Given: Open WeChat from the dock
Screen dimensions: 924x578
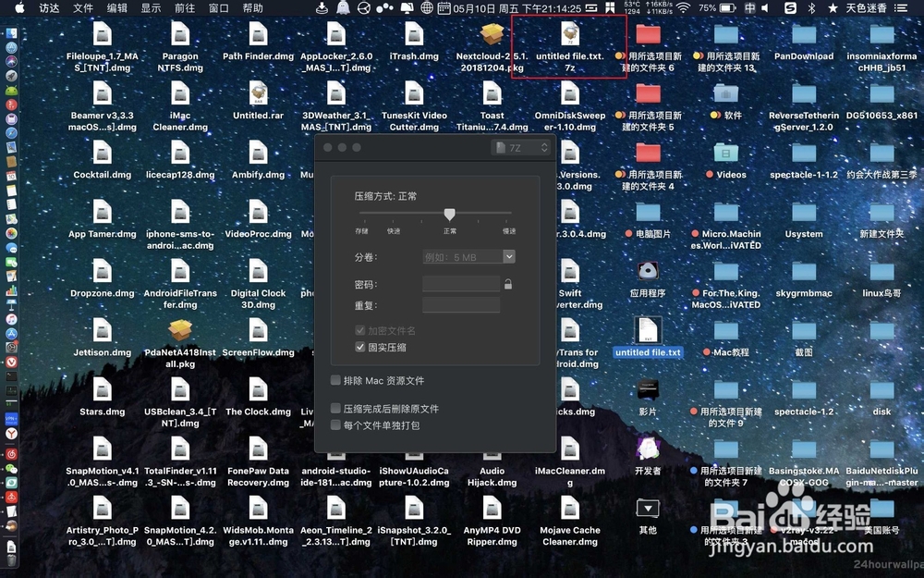Looking at the screenshot, I should pyautogui.click(x=11, y=469).
